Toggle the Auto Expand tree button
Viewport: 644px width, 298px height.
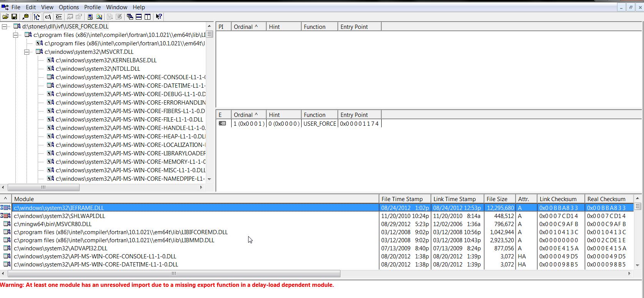[x=37, y=17]
